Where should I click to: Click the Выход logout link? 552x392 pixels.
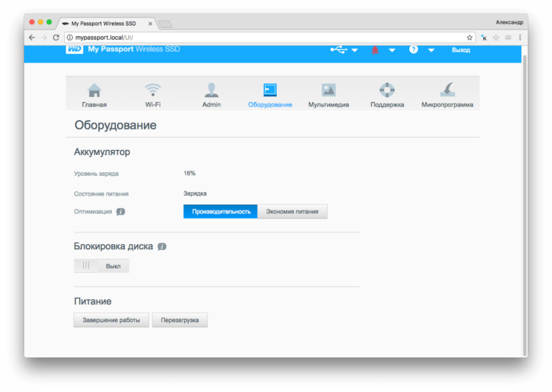coord(461,50)
